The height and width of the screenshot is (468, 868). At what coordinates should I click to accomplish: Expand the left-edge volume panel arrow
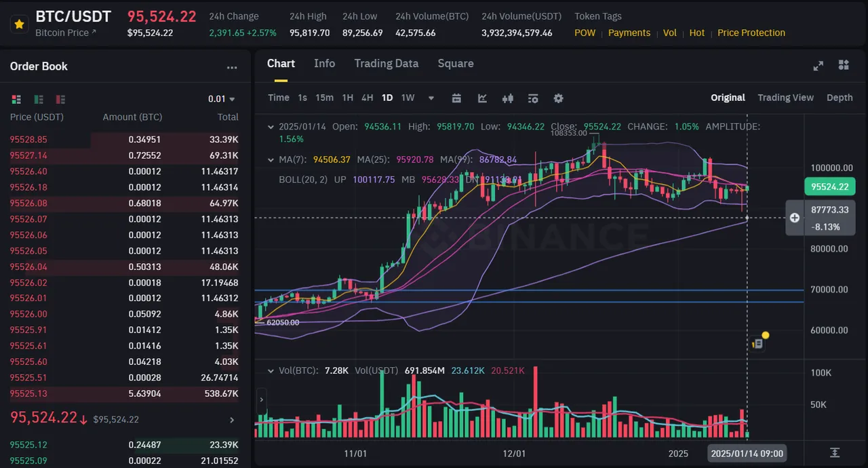pyautogui.click(x=262, y=399)
